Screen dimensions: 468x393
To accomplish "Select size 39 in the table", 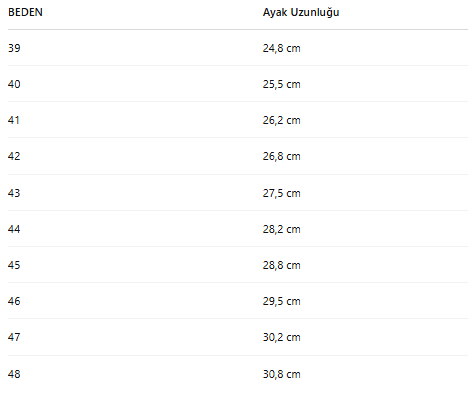I will coord(14,48).
